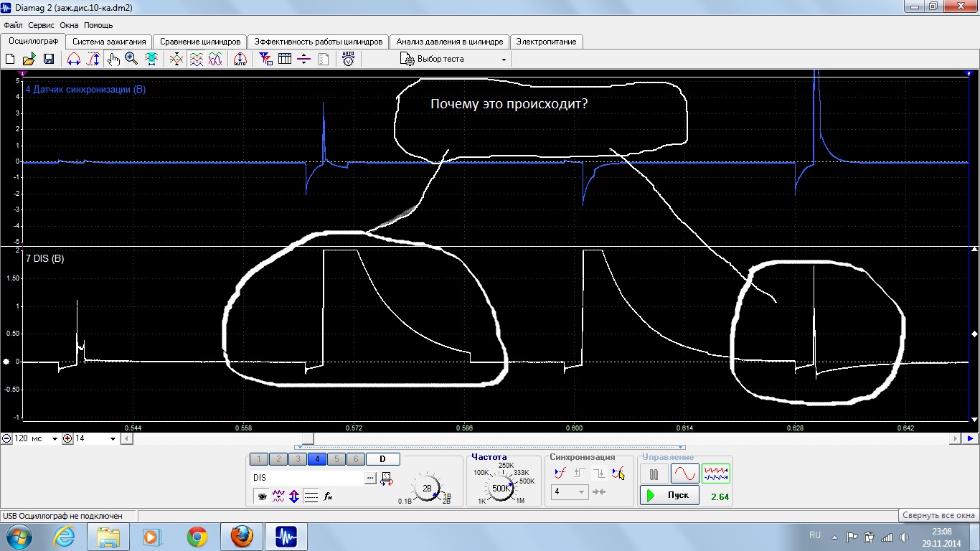
Task: Select the vertical measurement cursors tool
Action: pyautogui.click(x=94, y=60)
